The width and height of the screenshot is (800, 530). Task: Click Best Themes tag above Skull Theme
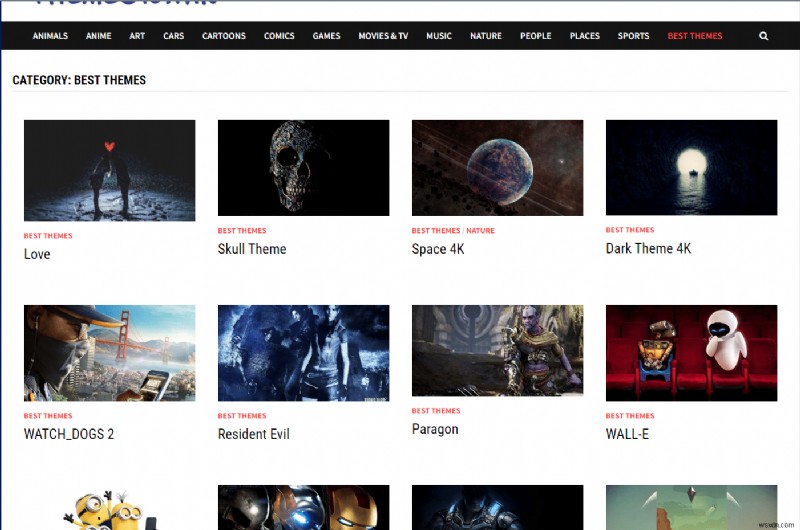click(x=242, y=231)
